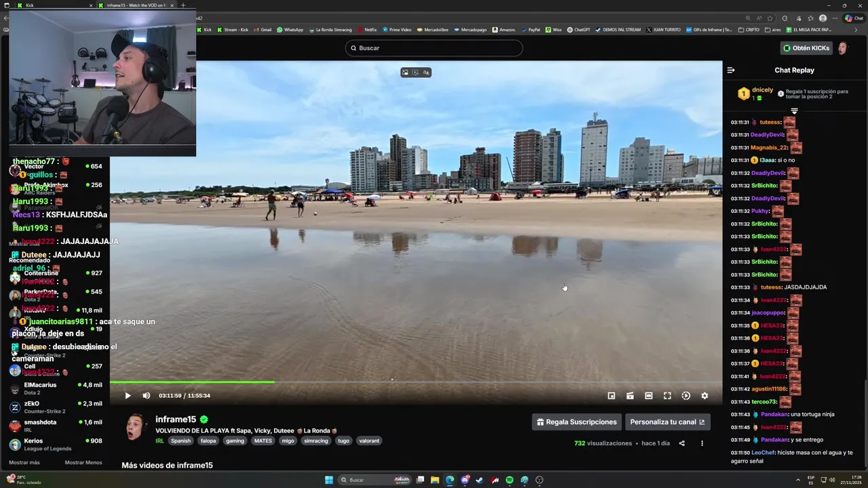Open the CRIPTO bookmarks folder
This screenshot has height=488, width=868.
pyautogui.click(x=749, y=30)
